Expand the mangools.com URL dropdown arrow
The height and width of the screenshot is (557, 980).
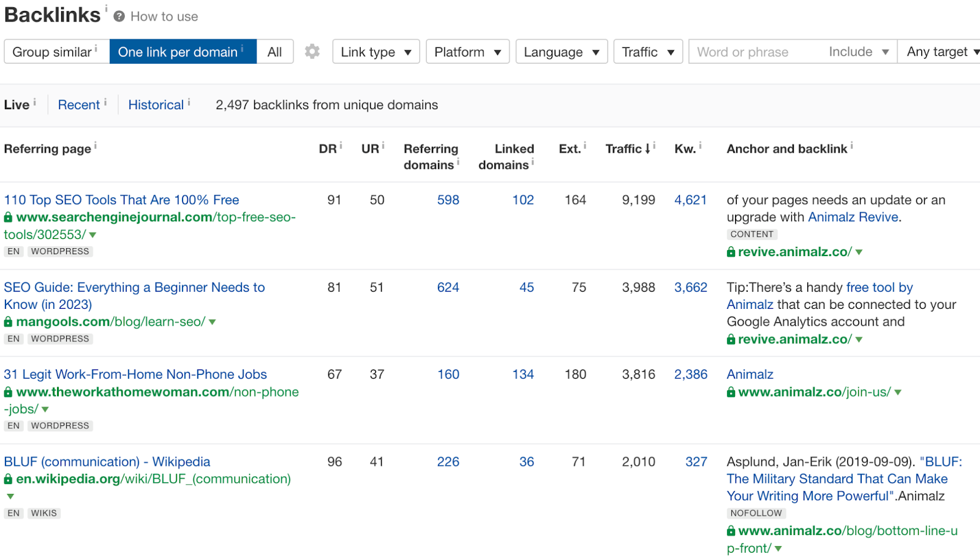pos(213,322)
